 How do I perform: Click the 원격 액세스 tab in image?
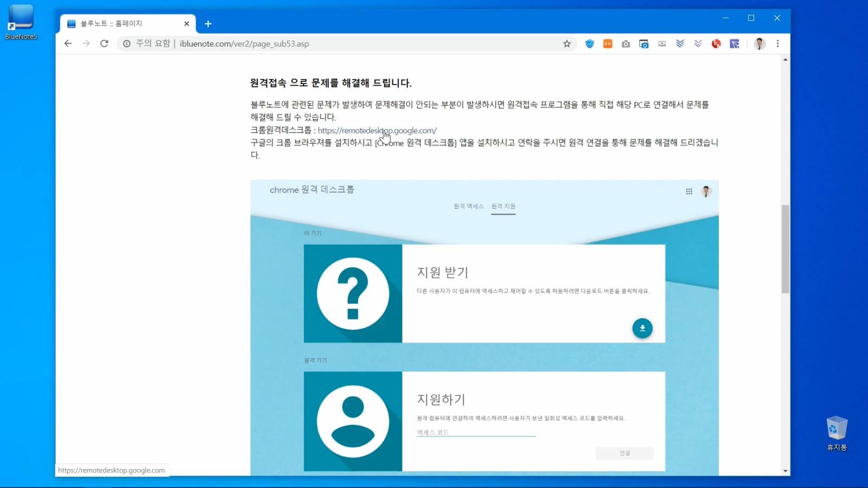point(469,206)
